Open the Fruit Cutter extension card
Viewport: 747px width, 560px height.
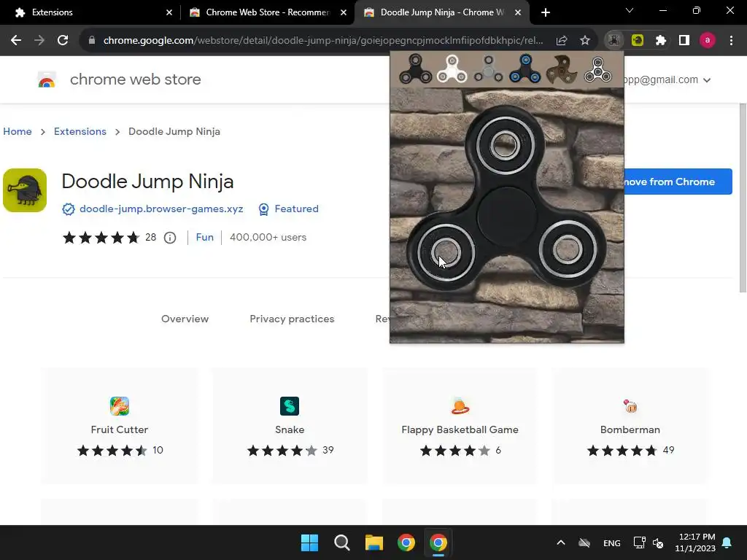click(x=120, y=426)
